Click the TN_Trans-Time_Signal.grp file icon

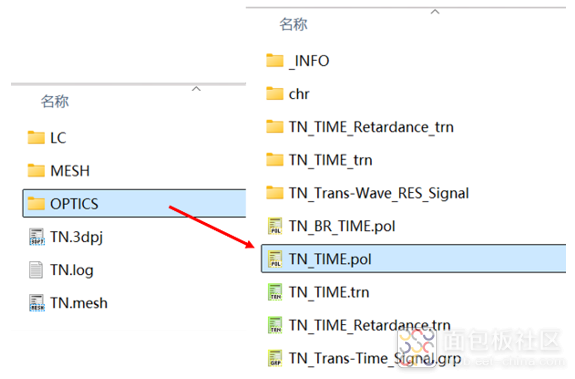[x=275, y=358]
